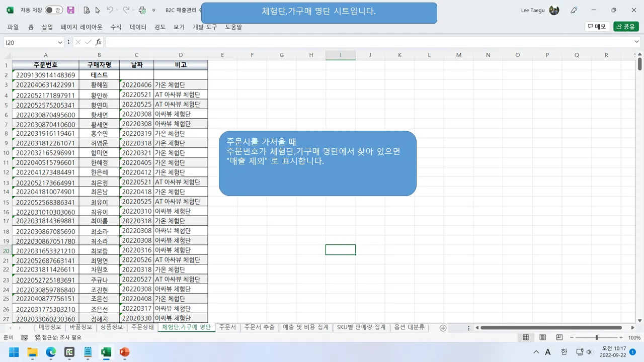This screenshot has width=644, height=362.
Task: Open Customize Quick Access Toolbar dropdown
Action: tap(154, 10)
